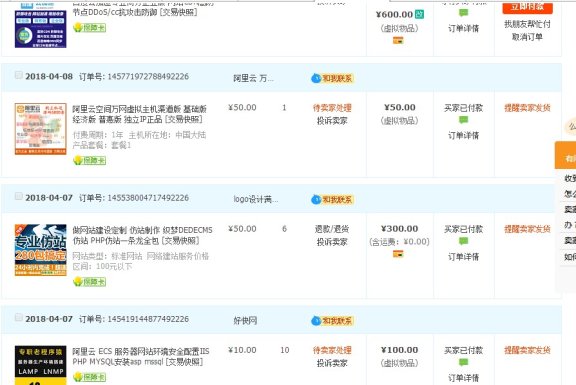Viewport: 576px width, 385px height.
Task: Open seller shop 好快网
Action: pyautogui.click(x=245, y=321)
